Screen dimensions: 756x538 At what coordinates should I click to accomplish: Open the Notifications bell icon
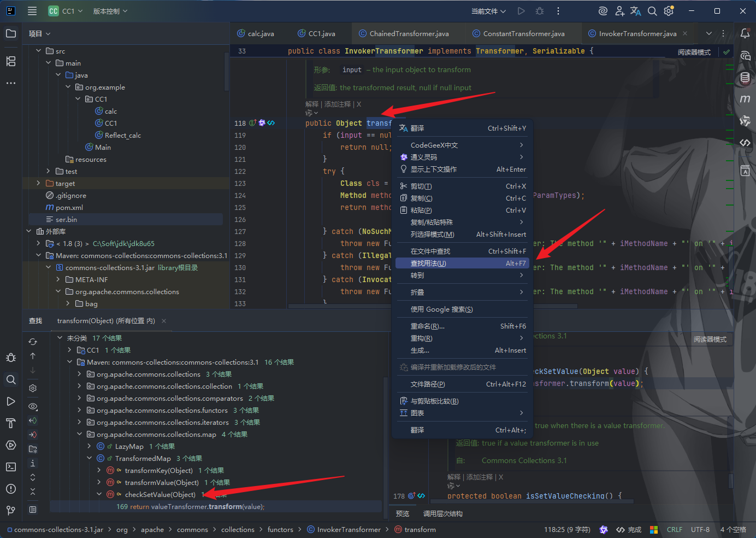point(745,33)
